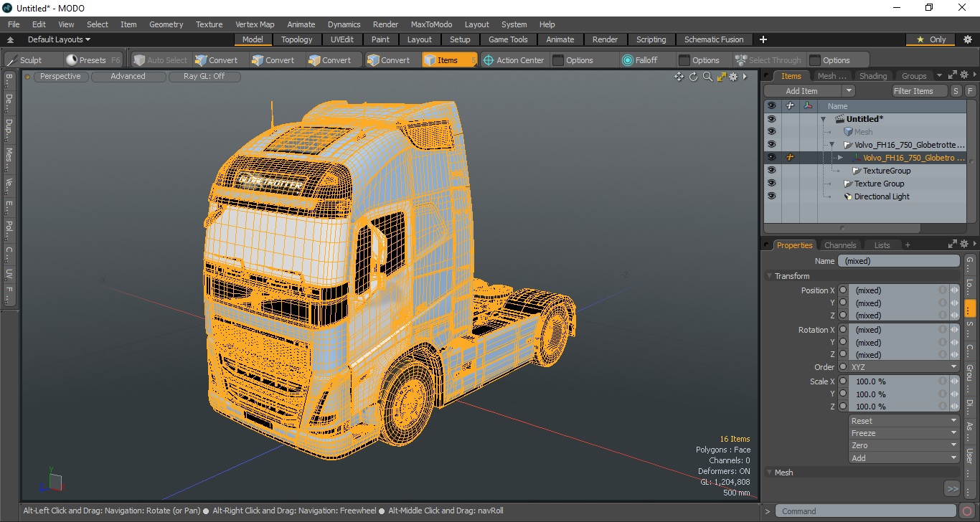
Task: Toggle visibility of the Volvo_FH16_750_Globetrotte group
Action: [771, 145]
